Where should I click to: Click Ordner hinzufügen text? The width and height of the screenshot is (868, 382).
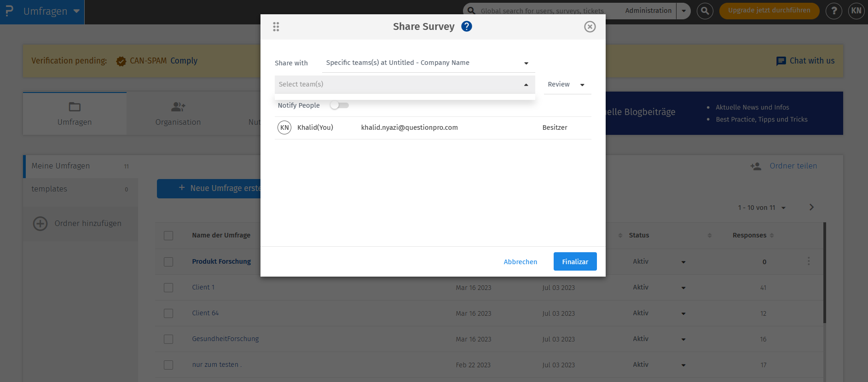(x=88, y=223)
